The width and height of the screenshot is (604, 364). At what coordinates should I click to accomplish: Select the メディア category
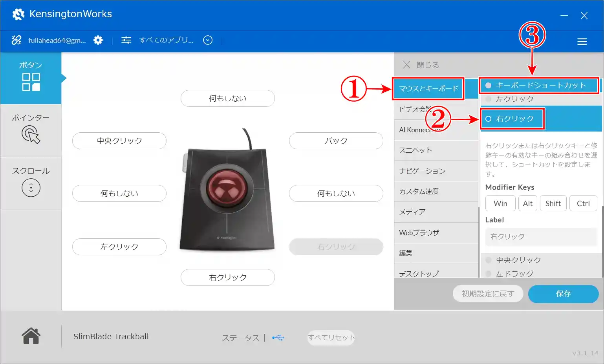[436, 212]
